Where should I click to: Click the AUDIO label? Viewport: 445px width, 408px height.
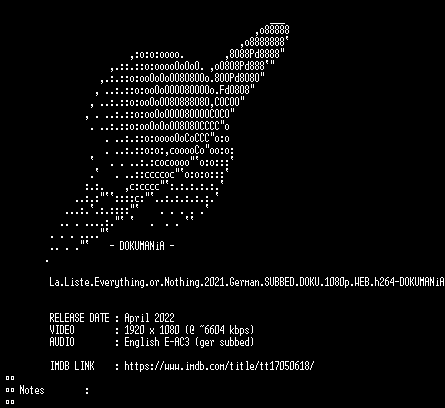click(x=62, y=342)
